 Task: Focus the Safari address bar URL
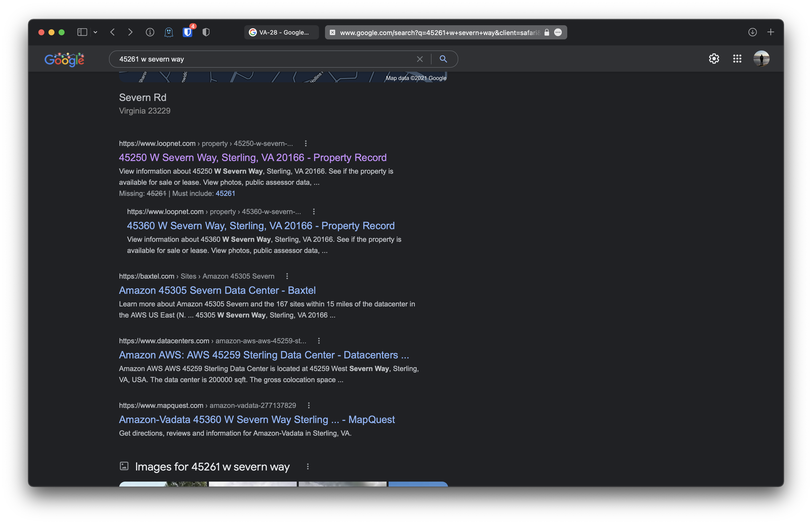440,32
